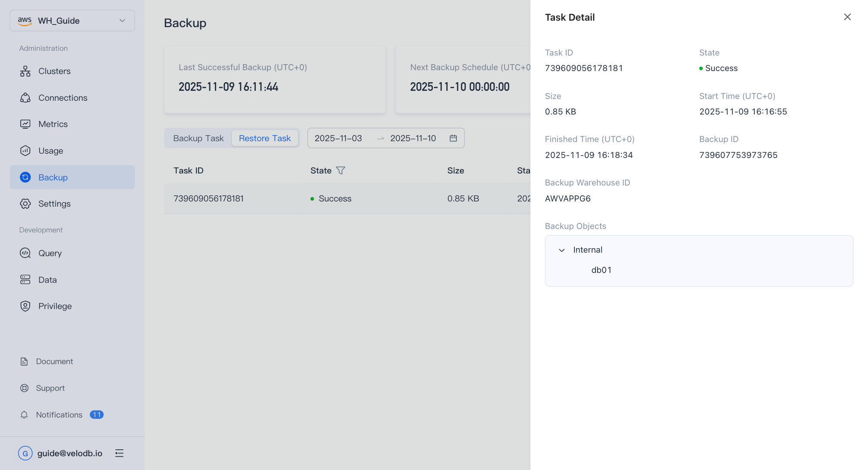The image size is (868, 470).
Task: Click the Metrics chart icon
Action: tap(25, 124)
